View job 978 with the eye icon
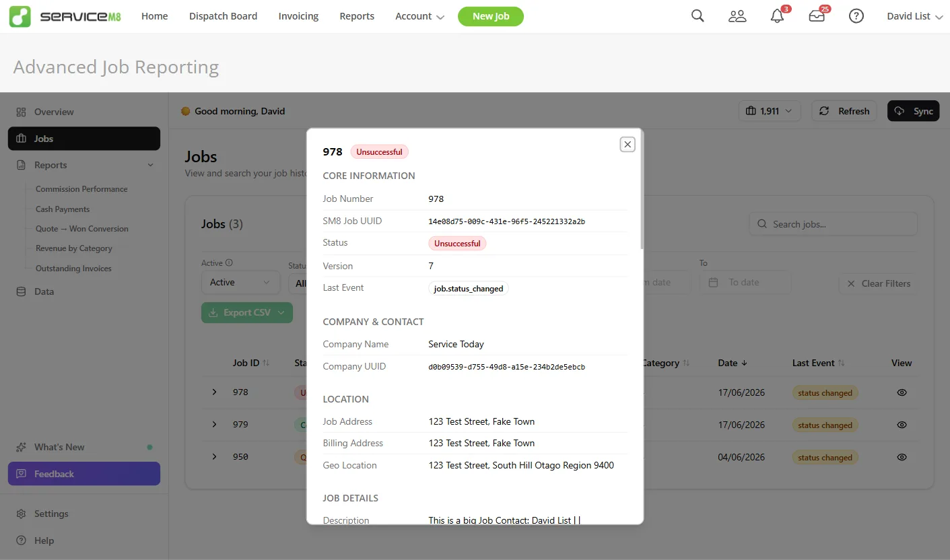Screen dimensions: 950x560 [902, 392]
